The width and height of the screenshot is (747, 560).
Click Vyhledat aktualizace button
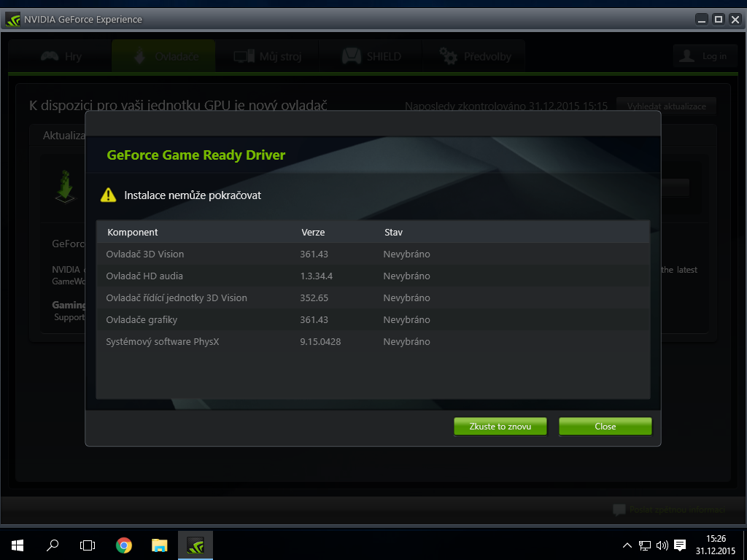pos(666,106)
